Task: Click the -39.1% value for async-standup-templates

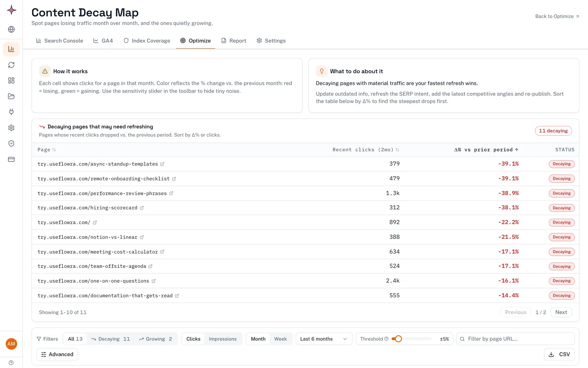Action: (508, 164)
